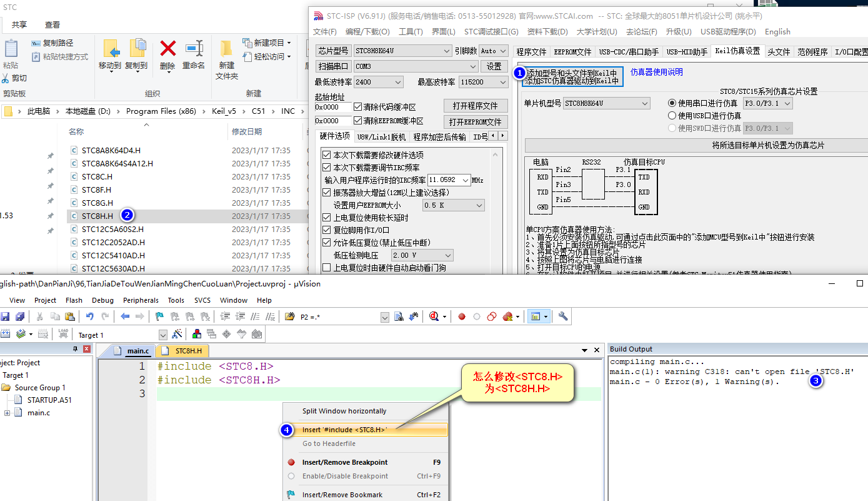Image resolution: width=868 pixels, height=501 pixels.
Task: Click the Find in Files icon
Action: pyautogui.click(x=399, y=316)
